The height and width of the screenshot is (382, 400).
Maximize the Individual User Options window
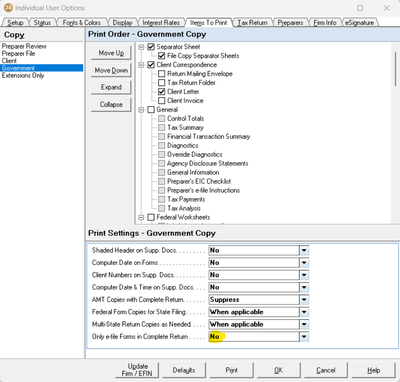360,8
